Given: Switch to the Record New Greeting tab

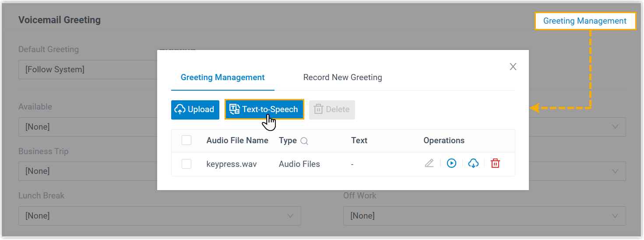Looking at the screenshot, I should (342, 78).
